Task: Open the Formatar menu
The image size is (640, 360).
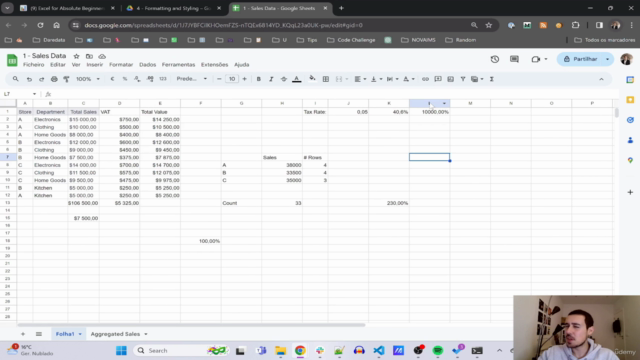Action: click(121, 64)
